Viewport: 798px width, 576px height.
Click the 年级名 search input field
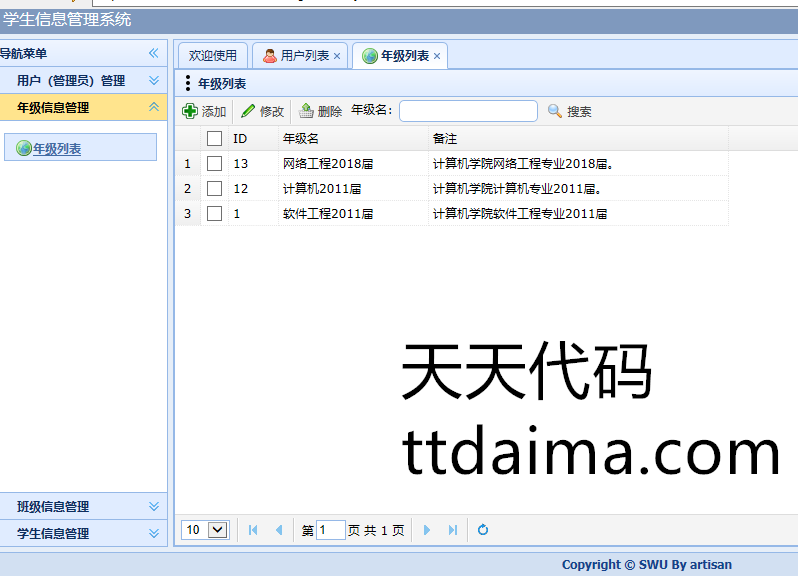[x=468, y=111]
